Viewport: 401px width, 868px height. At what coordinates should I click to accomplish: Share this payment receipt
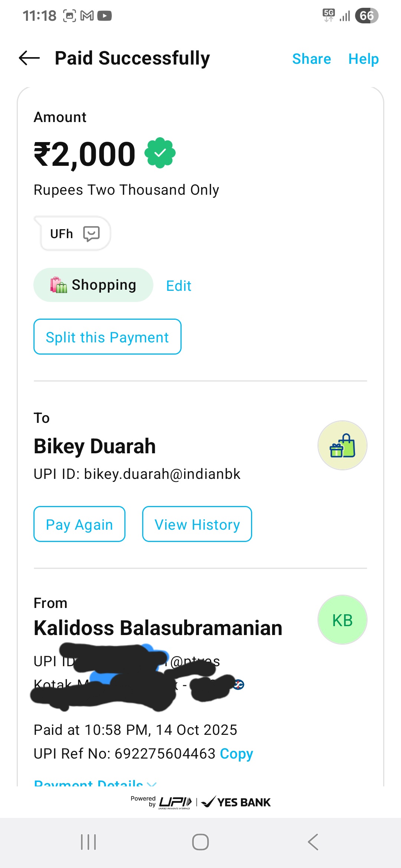(311, 59)
